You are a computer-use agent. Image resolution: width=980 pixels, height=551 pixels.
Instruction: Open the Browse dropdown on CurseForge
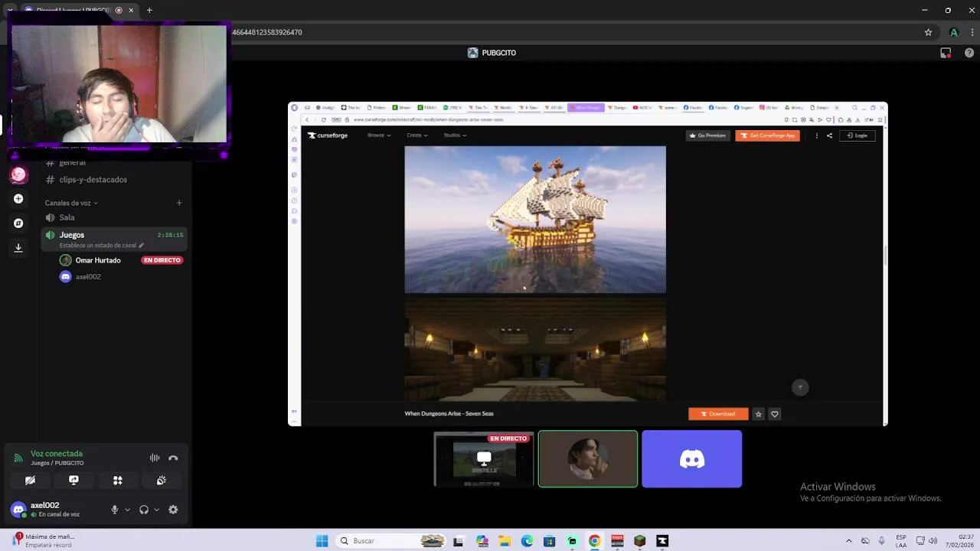click(x=379, y=135)
